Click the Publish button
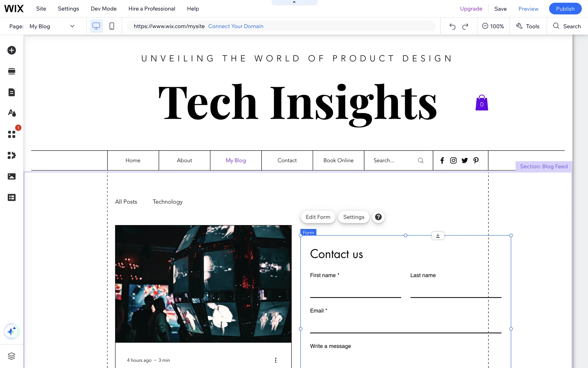This screenshot has width=588, height=368. (x=565, y=9)
